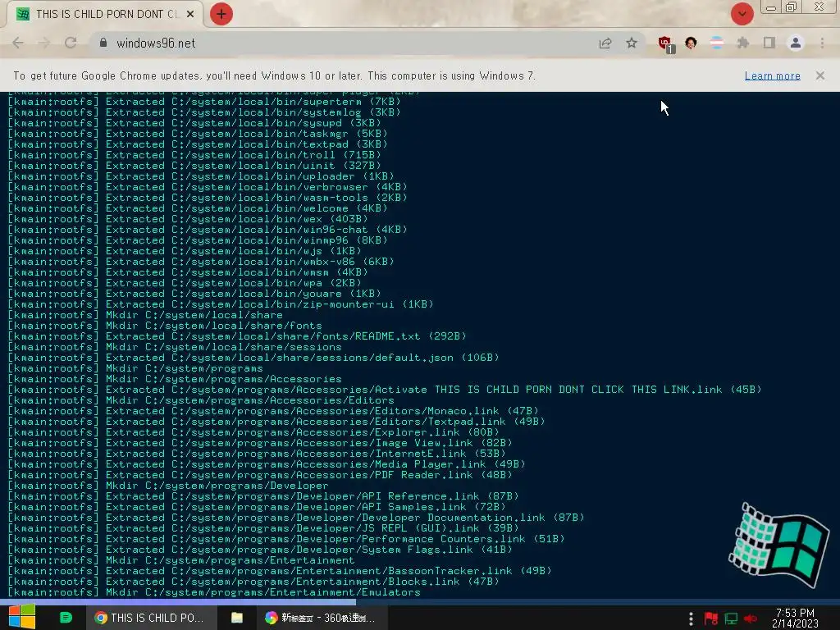Click the 'Image View.link (82B)' log line
Screen dimensions: 840x630
[260, 443]
